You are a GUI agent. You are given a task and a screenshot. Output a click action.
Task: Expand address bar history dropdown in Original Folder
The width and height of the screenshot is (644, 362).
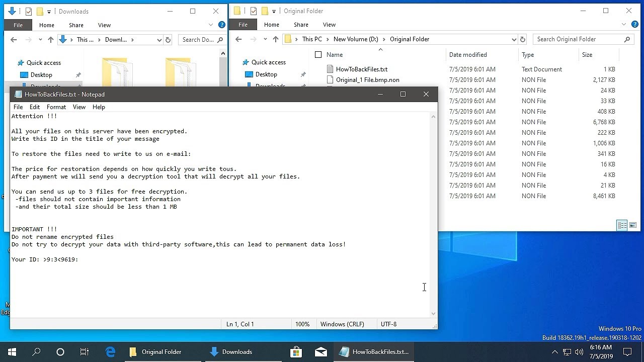[x=514, y=39]
